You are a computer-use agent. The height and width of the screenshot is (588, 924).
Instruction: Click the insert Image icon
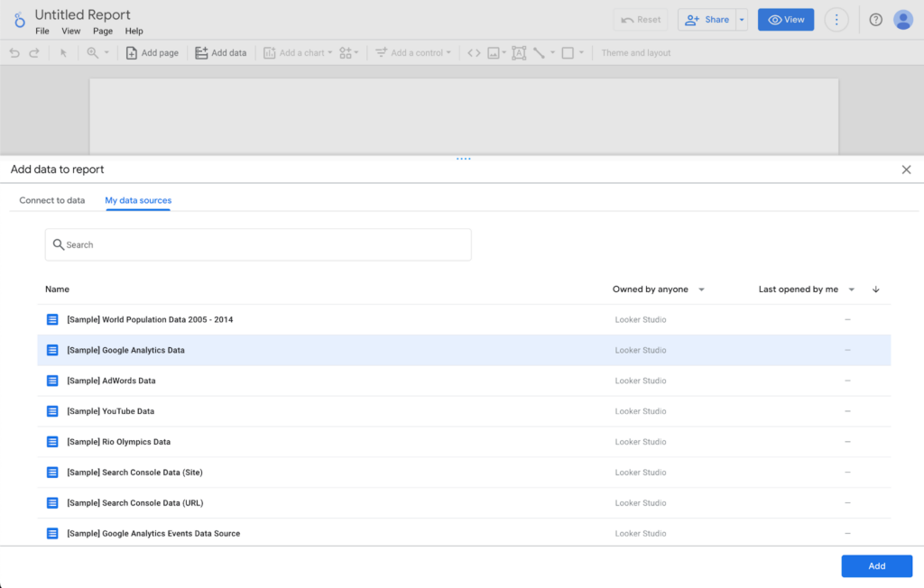494,53
